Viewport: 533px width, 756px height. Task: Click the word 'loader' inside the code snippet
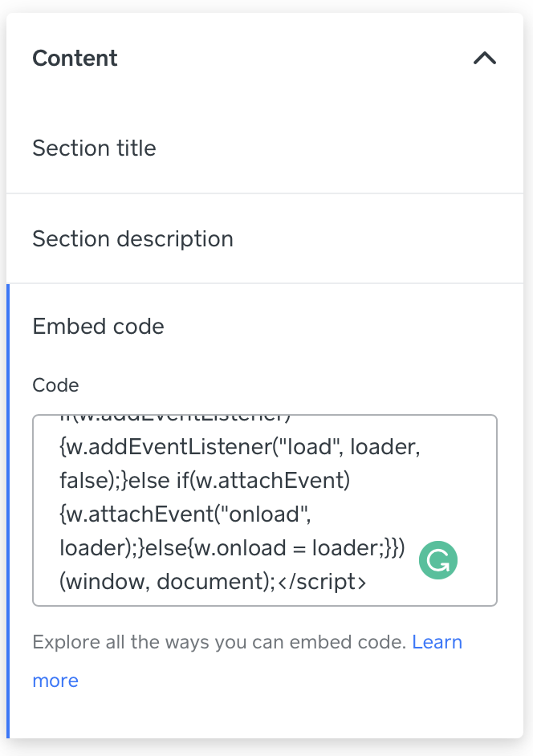(x=94, y=547)
